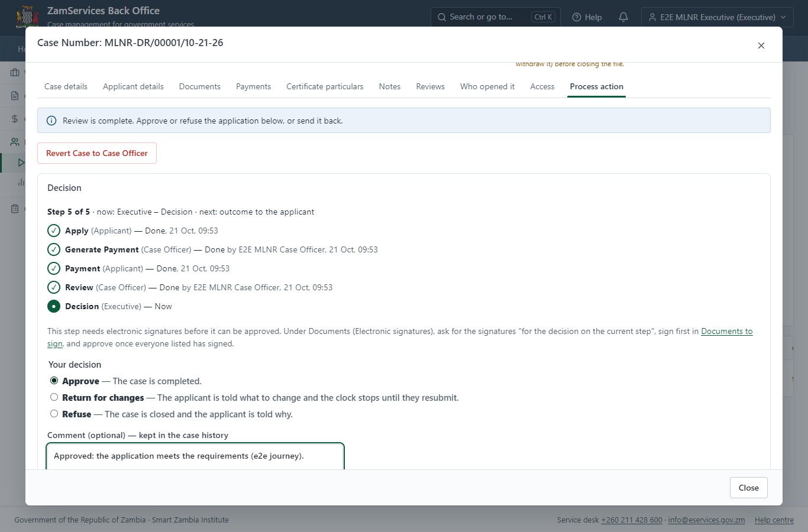Image resolution: width=808 pixels, height=532 pixels.
Task: Click the dollar sign sidebar icon
Action: point(15,119)
